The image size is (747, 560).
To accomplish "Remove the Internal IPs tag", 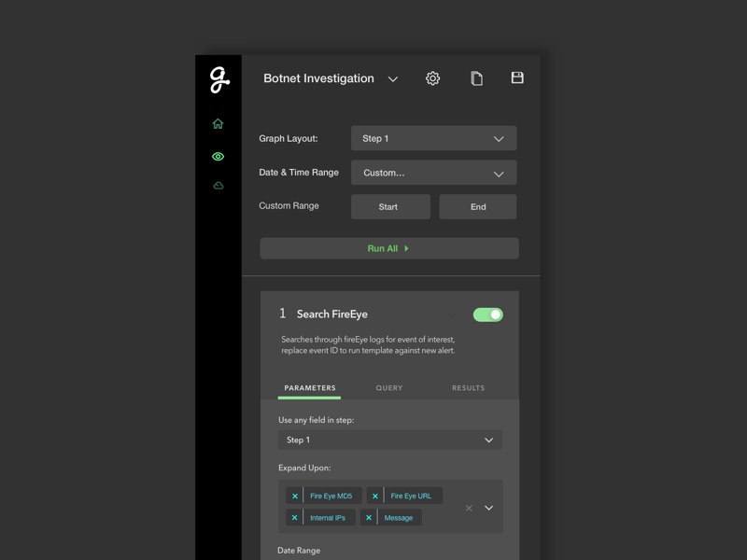I will pos(294,518).
